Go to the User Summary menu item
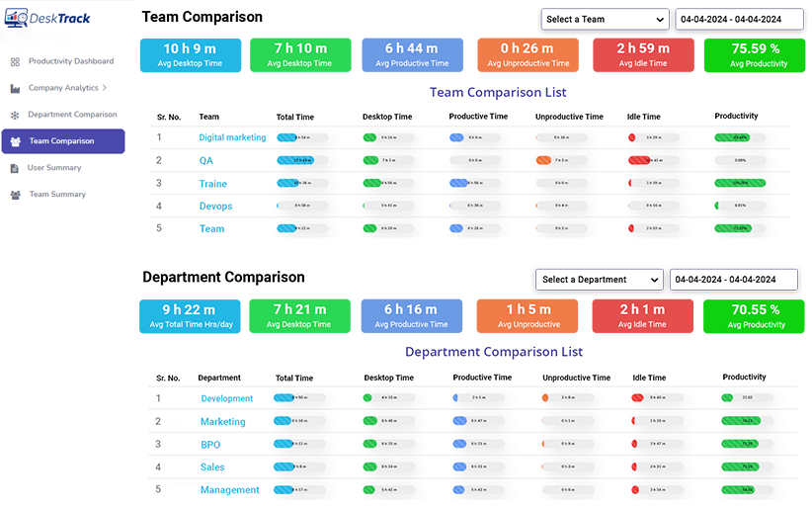Viewport: 812px width, 508px height. pos(54,168)
